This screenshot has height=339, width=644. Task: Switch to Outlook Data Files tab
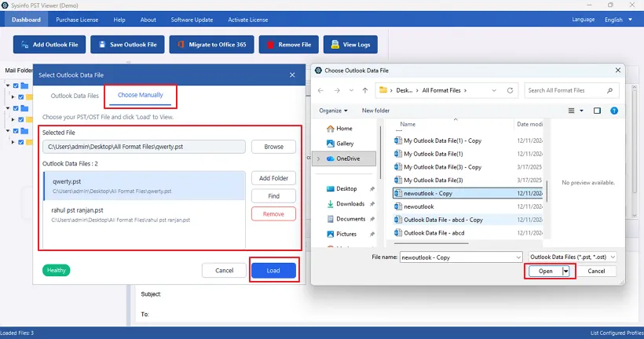tap(75, 96)
